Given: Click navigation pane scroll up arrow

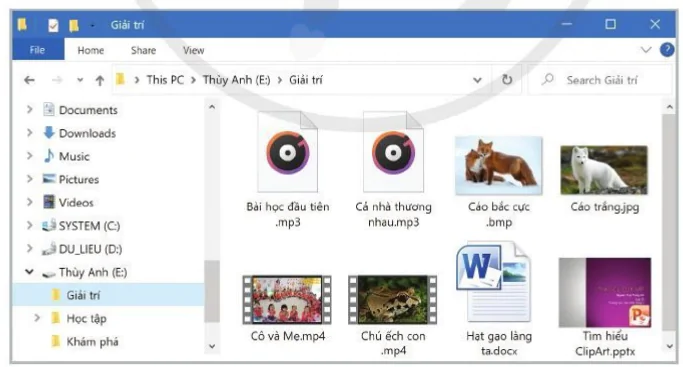Looking at the screenshot, I should coord(212,107).
